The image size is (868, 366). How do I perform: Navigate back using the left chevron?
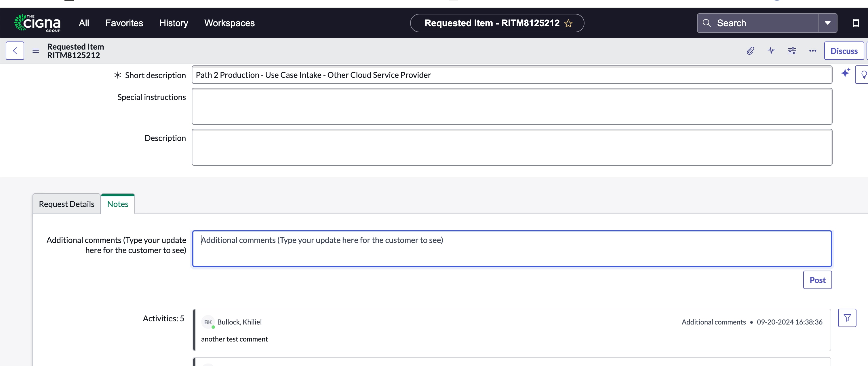pyautogui.click(x=15, y=51)
